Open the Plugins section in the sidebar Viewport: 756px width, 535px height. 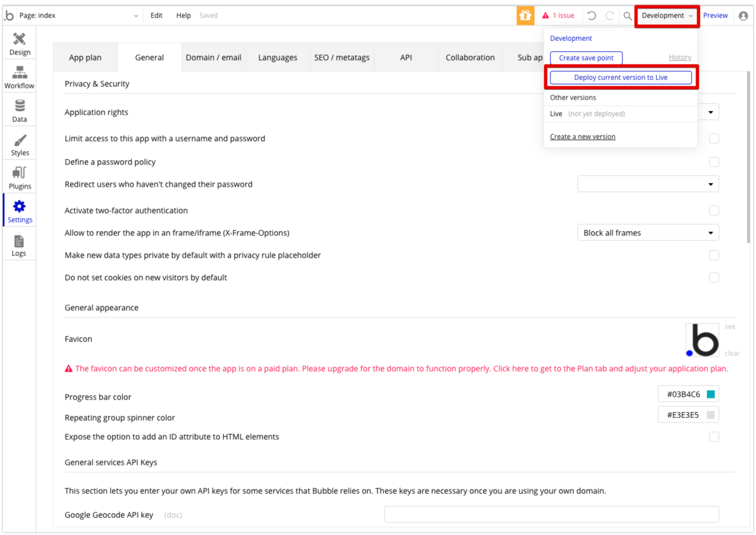[x=19, y=178]
